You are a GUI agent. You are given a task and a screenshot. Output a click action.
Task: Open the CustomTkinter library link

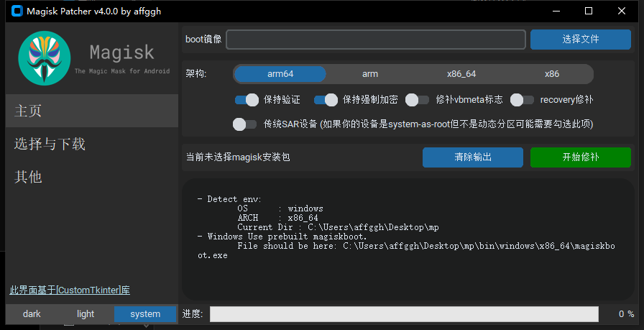[x=70, y=290]
